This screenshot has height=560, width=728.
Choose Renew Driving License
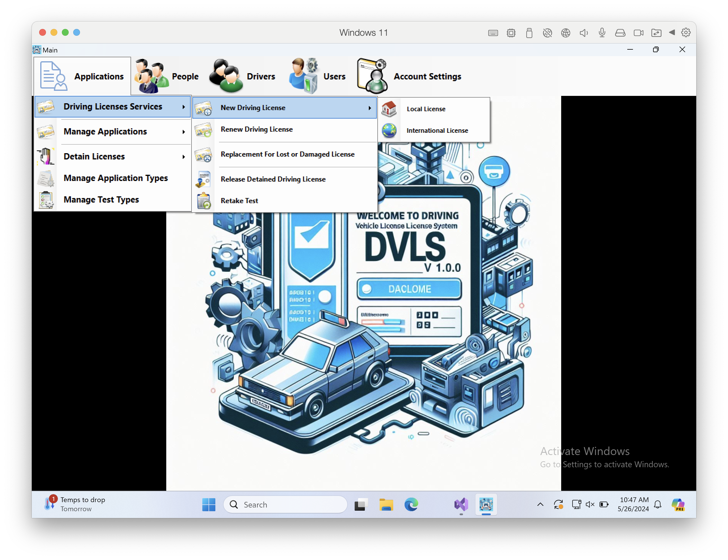(x=285, y=129)
